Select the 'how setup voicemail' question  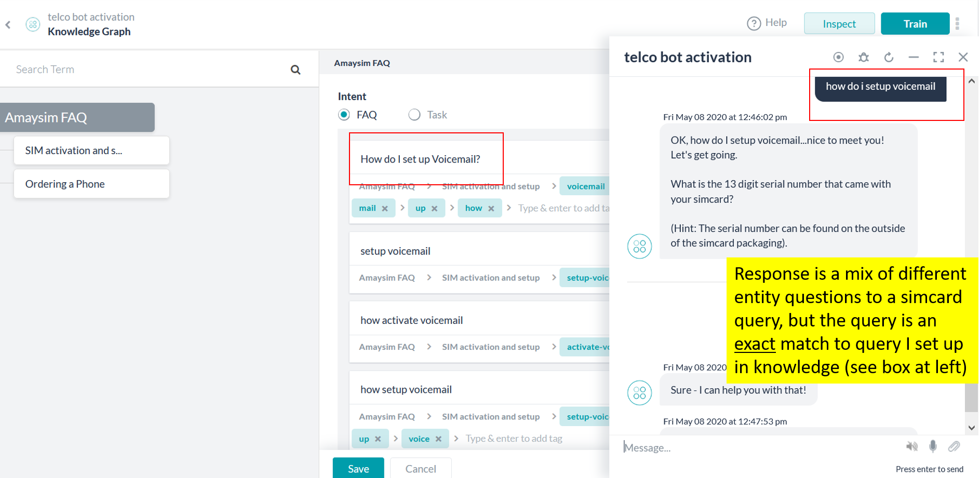tap(406, 390)
